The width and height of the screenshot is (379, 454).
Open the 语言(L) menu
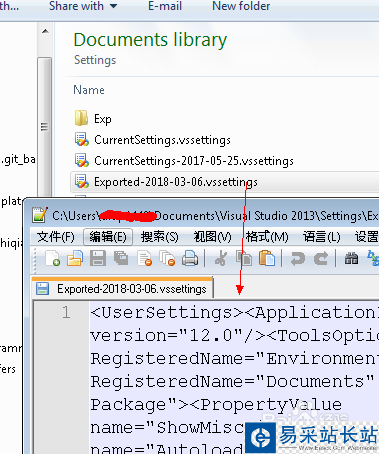click(x=321, y=237)
